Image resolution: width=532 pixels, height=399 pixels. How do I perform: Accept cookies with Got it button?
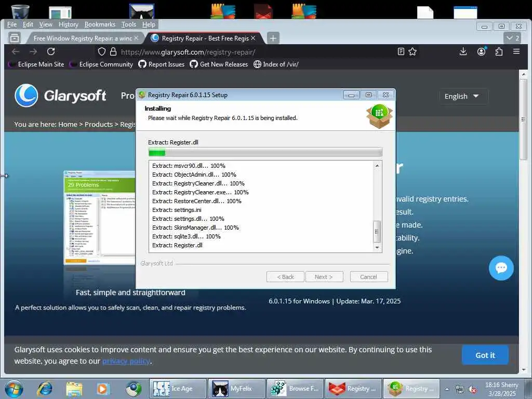485,355
